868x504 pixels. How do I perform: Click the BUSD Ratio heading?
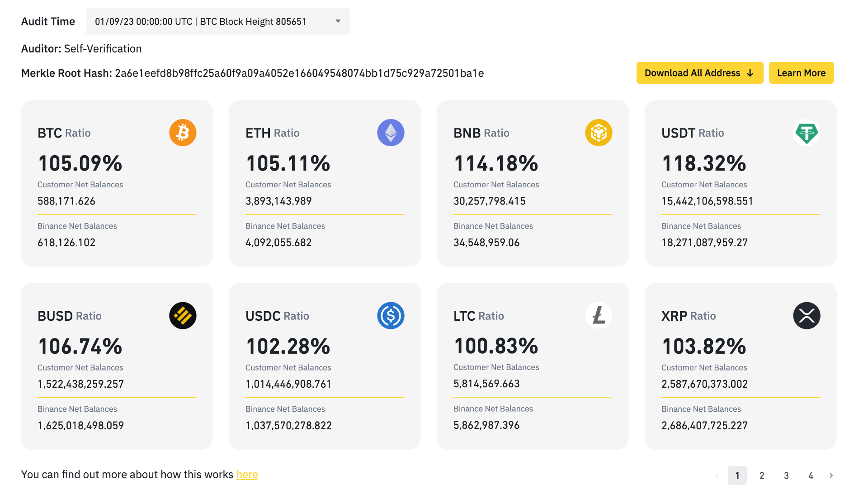coord(70,316)
